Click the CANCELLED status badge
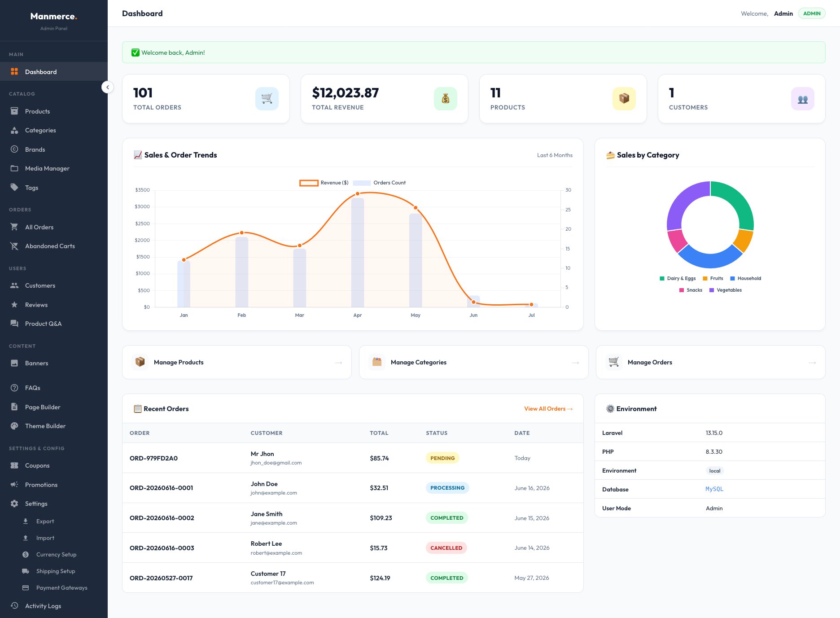 pos(446,548)
